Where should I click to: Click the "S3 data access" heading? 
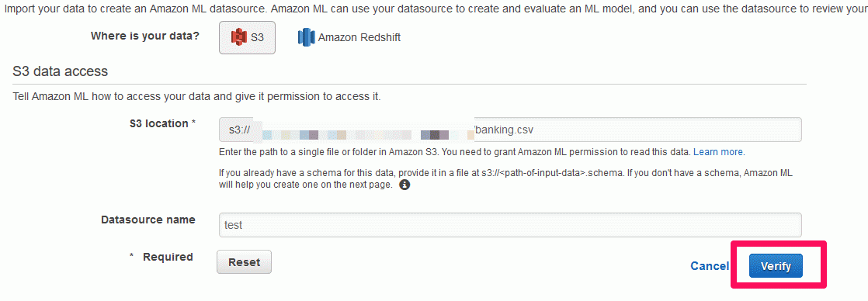click(60, 71)
